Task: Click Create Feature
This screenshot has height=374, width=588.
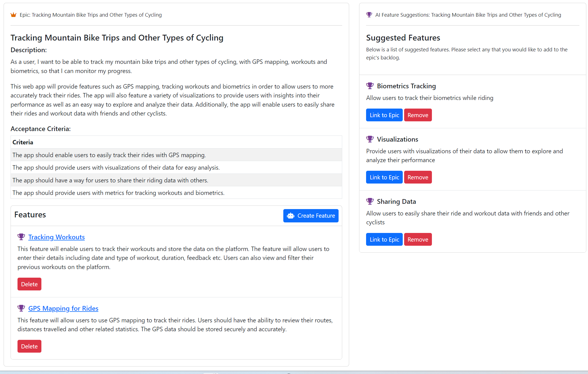Action: [x=311, y=216]
